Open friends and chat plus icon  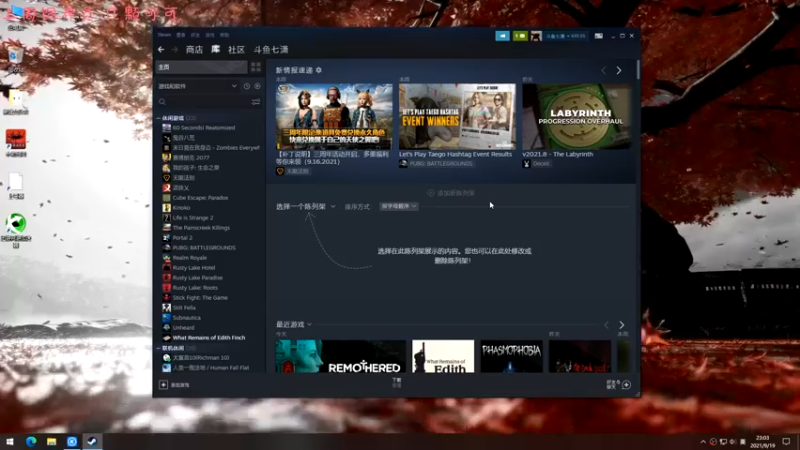(627, 385)
